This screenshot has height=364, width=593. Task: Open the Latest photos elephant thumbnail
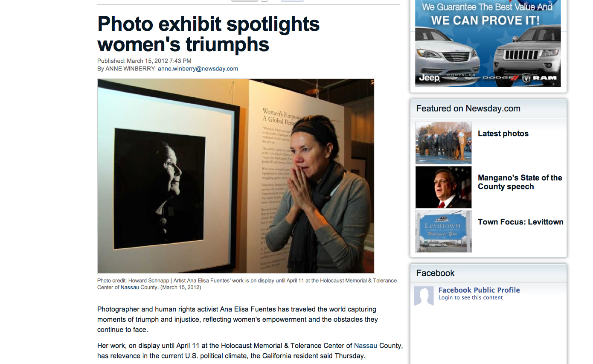444,143
